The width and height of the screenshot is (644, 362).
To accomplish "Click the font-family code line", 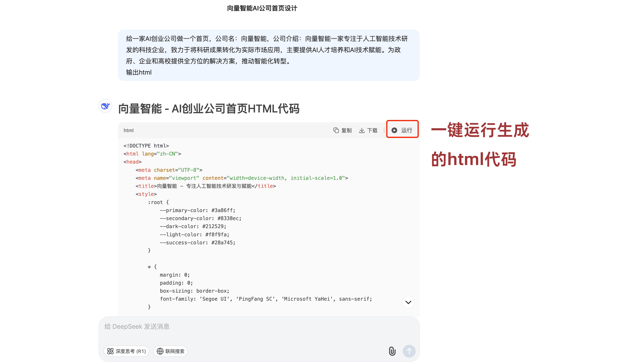I will (266, 299).
